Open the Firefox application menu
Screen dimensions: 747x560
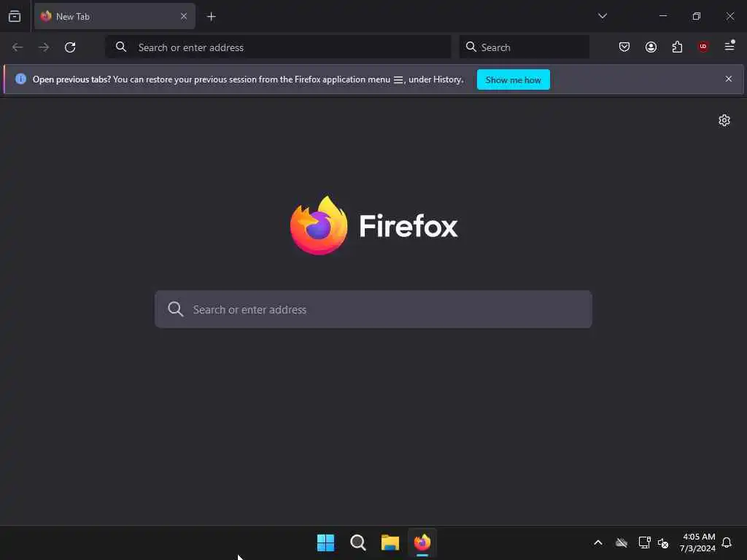tap(729, 46)
